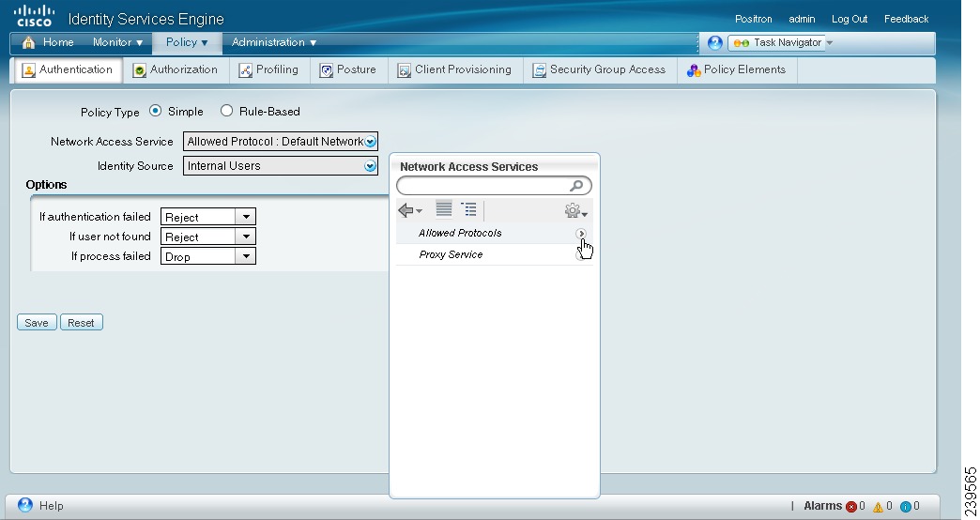Click the Positron link
Image resolution: width=980 pixels, height=520 pixels.
click(753, 20)
